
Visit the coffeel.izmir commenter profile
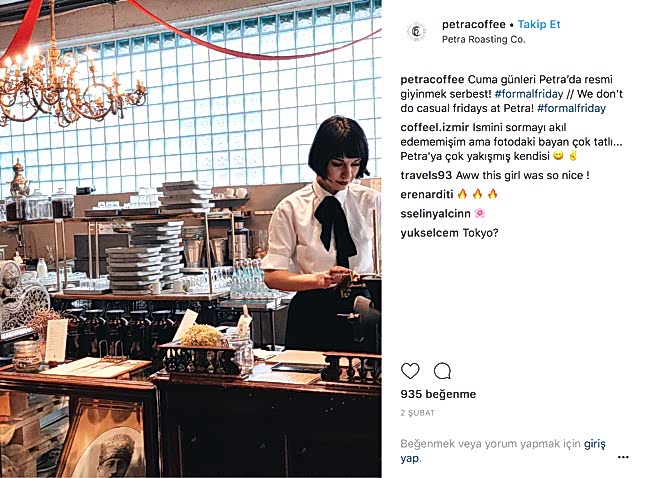pos(434,127)
